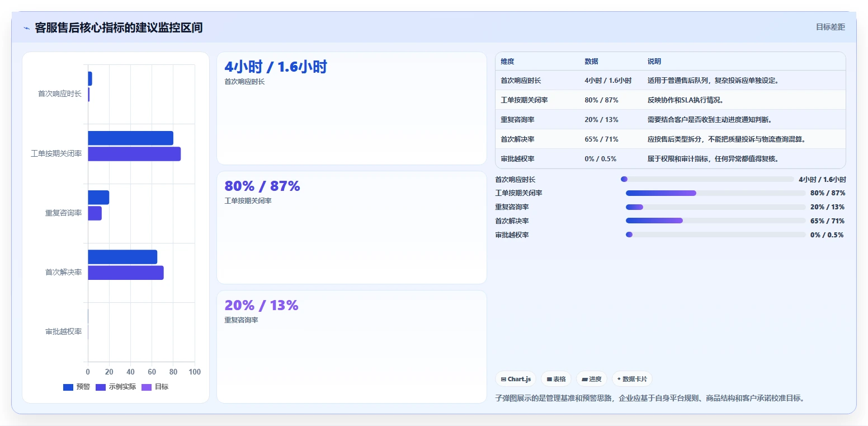Click the 说明 column header
The height and width of the screenshot is (426, 868).
click(654, 62)
